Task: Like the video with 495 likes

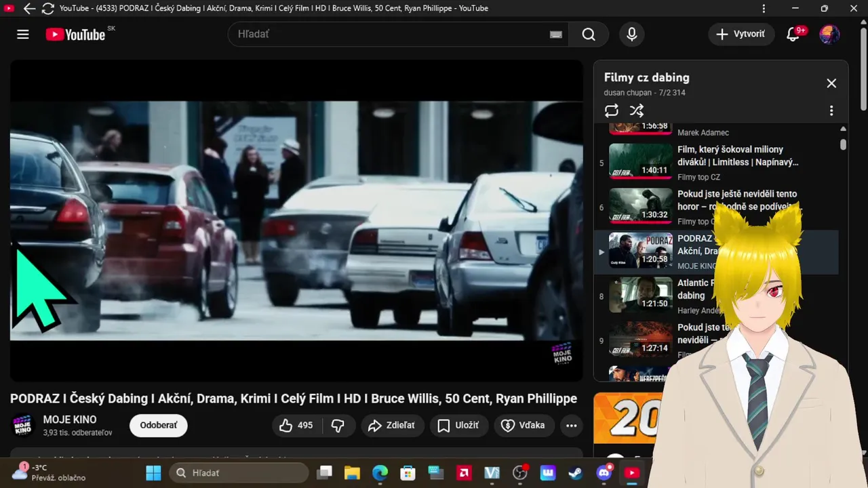Action: coord(297,426)
